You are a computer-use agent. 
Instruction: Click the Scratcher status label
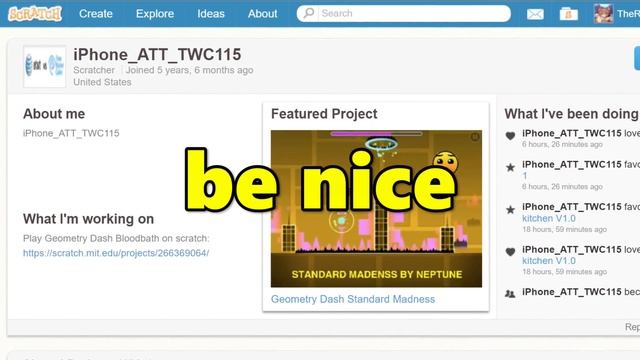94,70
